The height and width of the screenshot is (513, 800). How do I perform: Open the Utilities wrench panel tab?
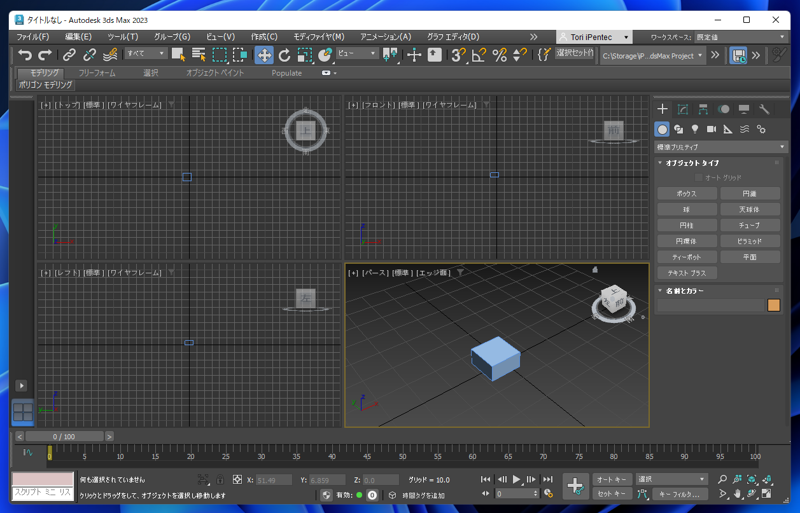764,109
